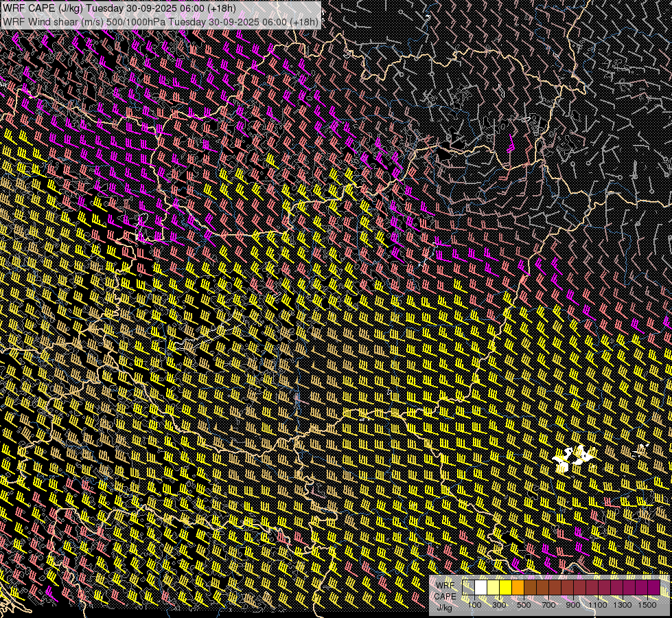Image resolution: width=672 pixels, height=618 pixels.
Task: Click the 300 label on legend scale
Action: click(499, 605)
